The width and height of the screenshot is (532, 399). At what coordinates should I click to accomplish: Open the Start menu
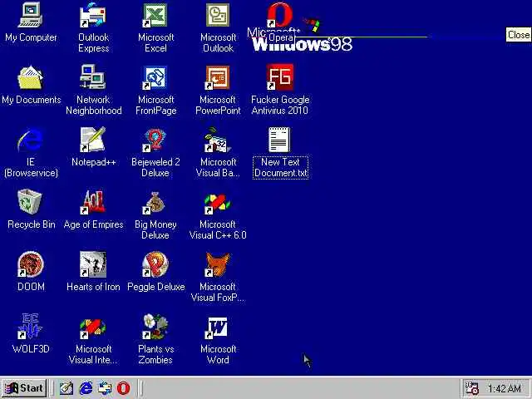(24, 388)
